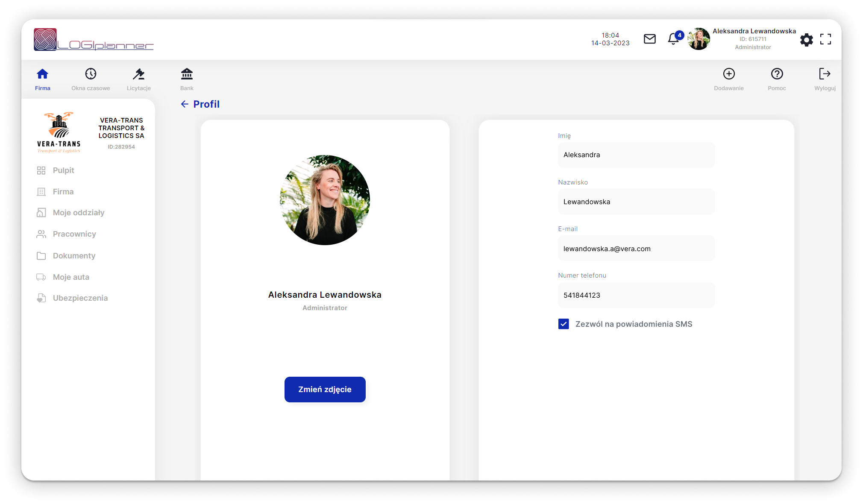
Task: Click the Dodawanie plus-circle icon
Action: [x=729, y=74]
